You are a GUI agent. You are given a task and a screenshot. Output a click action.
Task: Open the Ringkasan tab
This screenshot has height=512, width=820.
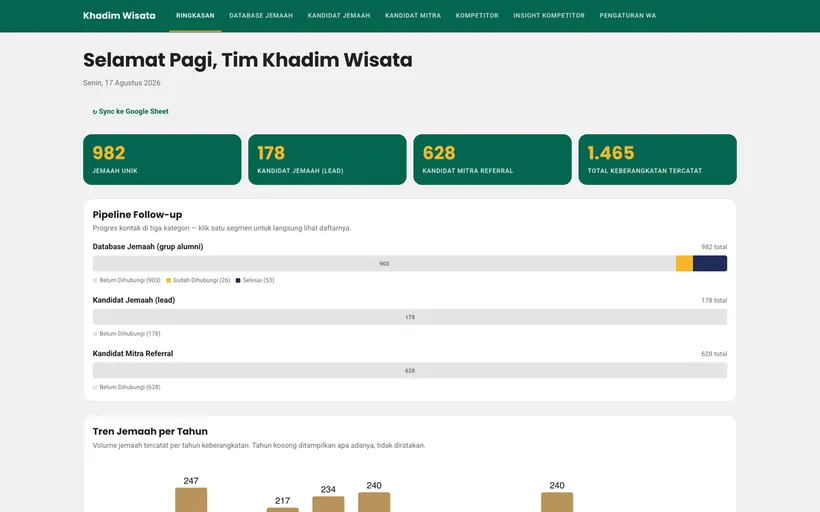pos(195,16)
